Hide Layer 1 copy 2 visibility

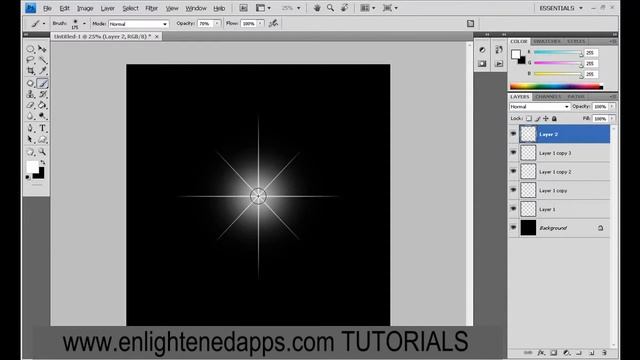513,171
